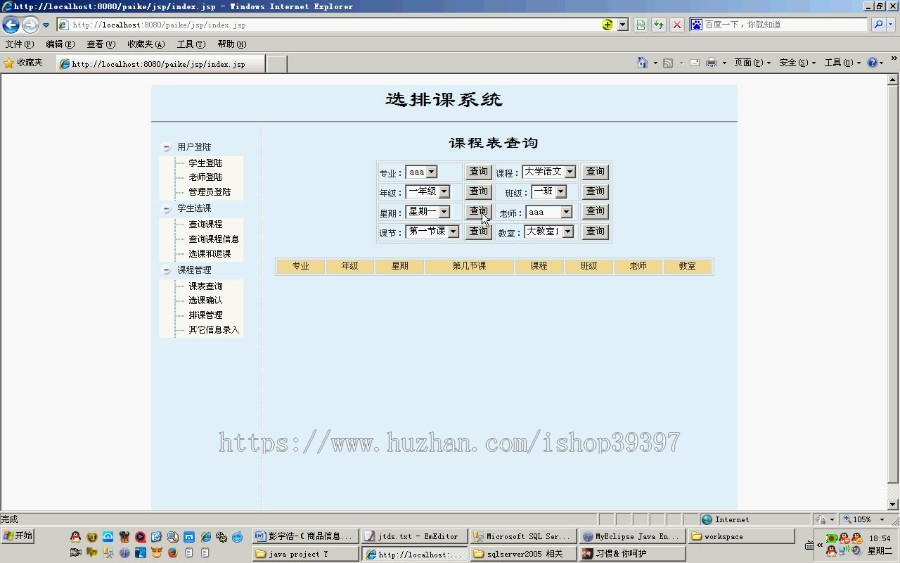Open the 编辑 menu

click(60, 44)
